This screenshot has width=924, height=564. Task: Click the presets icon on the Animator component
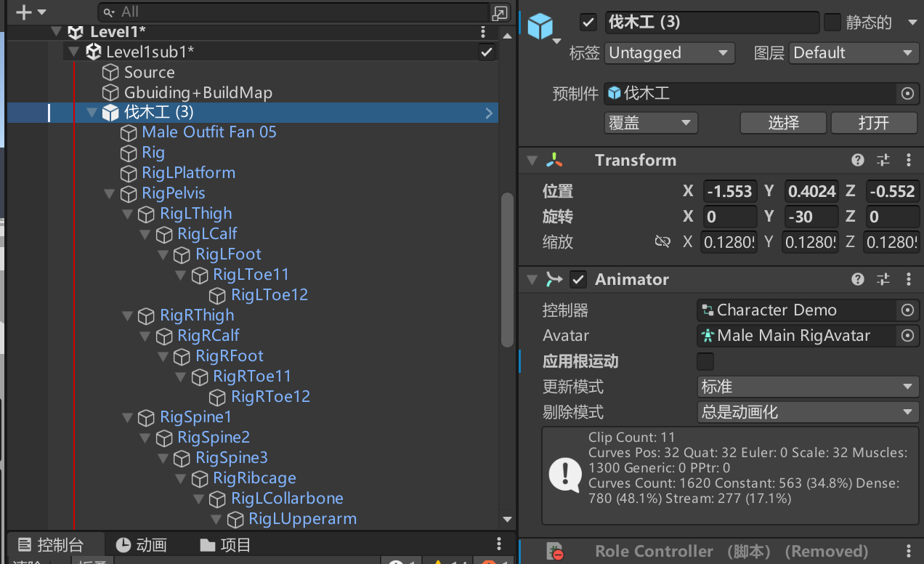tap(883, 279)
